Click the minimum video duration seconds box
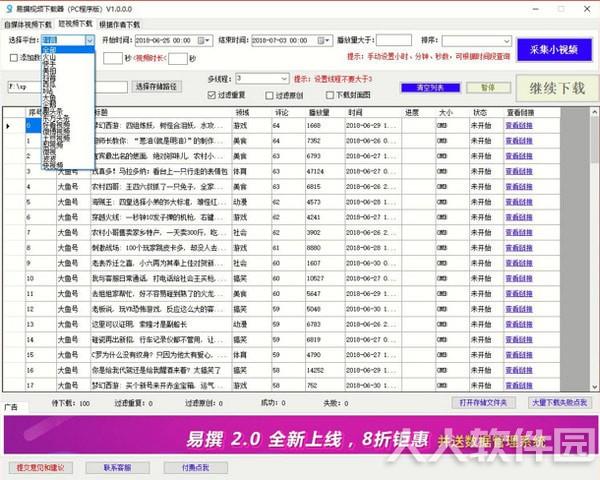The width and height of the screenshot is (600, 480). (113, 58)
